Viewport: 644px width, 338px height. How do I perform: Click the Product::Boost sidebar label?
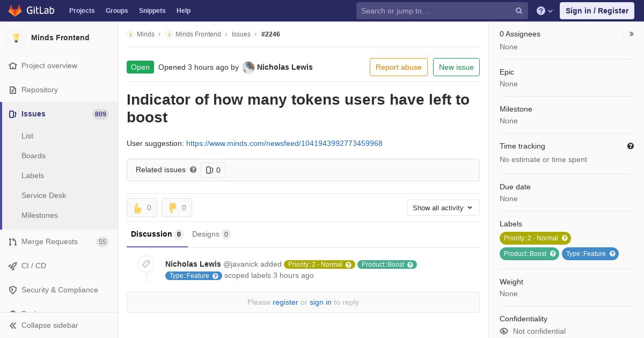click(525, 254)
